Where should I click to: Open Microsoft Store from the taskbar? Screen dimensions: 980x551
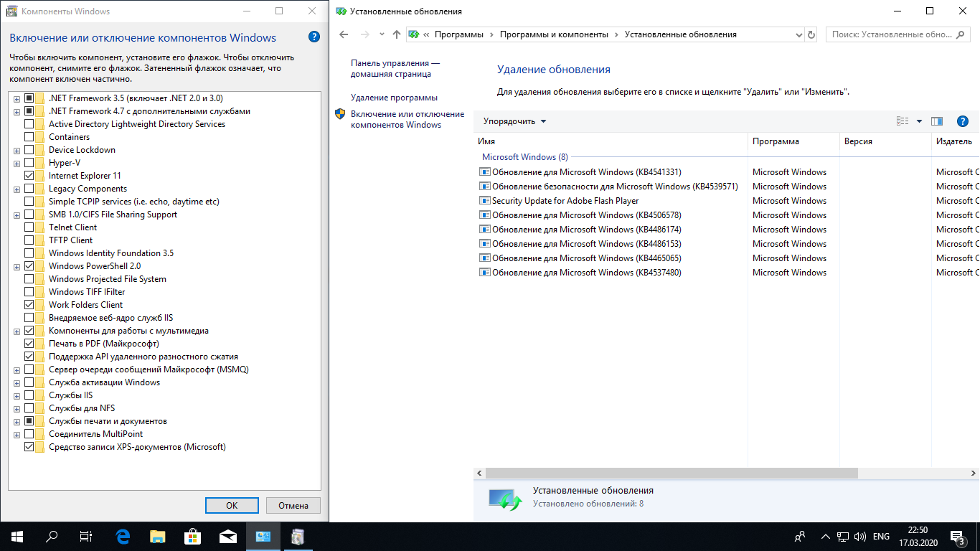[x=192, y=536]
